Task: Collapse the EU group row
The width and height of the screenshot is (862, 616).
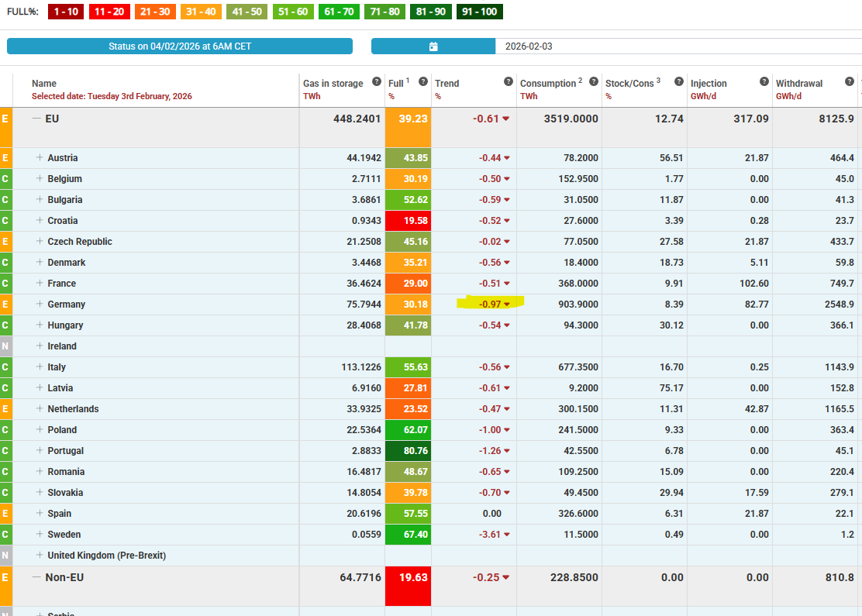Action: 36,119
